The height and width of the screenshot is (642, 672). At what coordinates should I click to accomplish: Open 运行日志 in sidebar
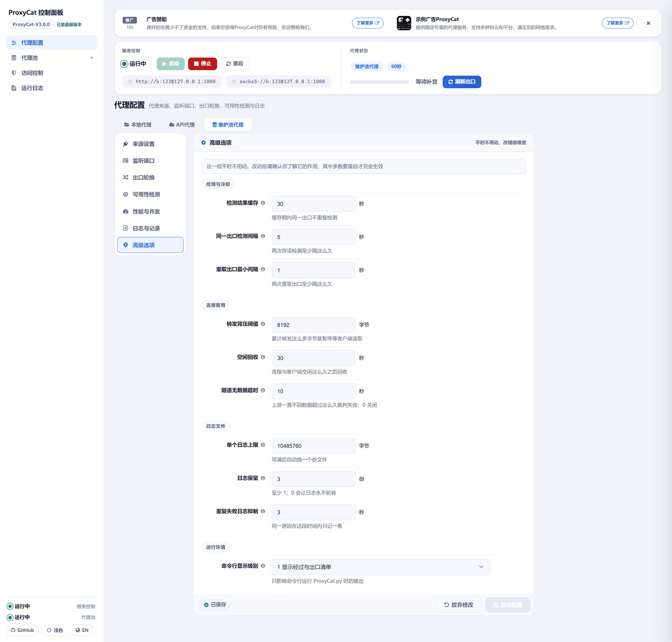point(52,88)
